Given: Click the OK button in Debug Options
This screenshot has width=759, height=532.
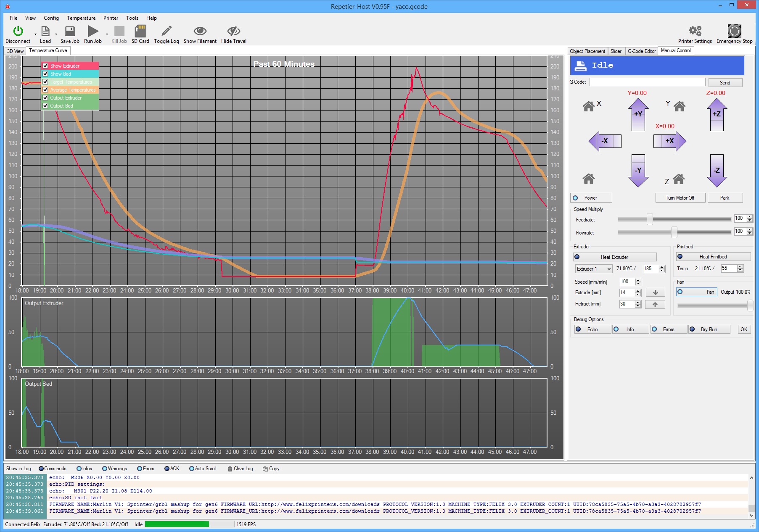Looking at the screenshot, I should (744, 329).
